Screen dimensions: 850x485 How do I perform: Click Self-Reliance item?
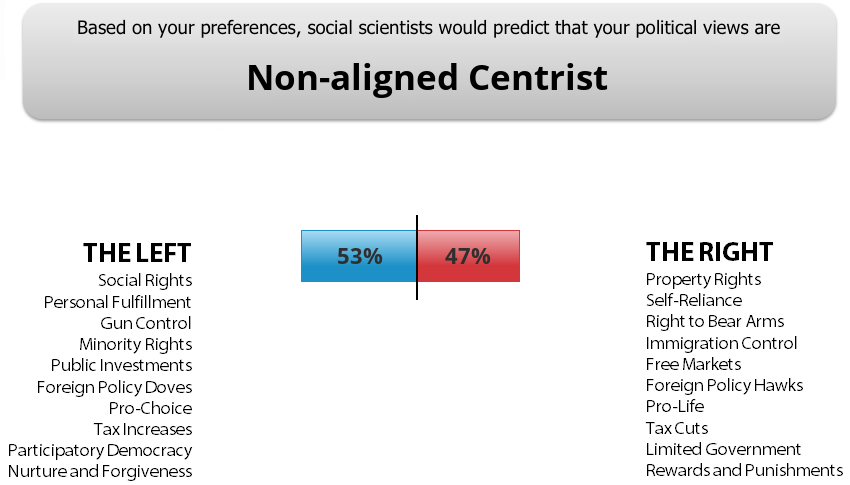(694, 300)
